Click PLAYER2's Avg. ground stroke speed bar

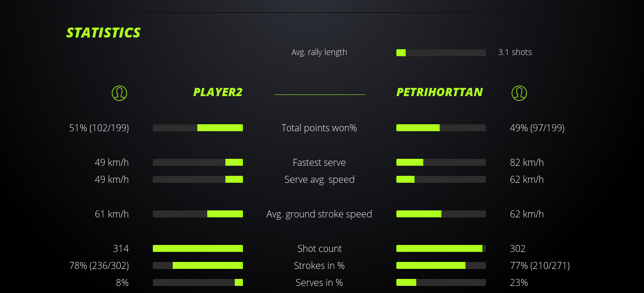coord(198,214)
